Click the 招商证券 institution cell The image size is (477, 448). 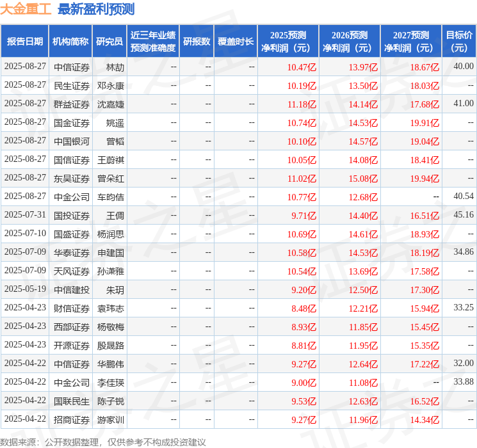pyautogui.click(x=72, y=420)
